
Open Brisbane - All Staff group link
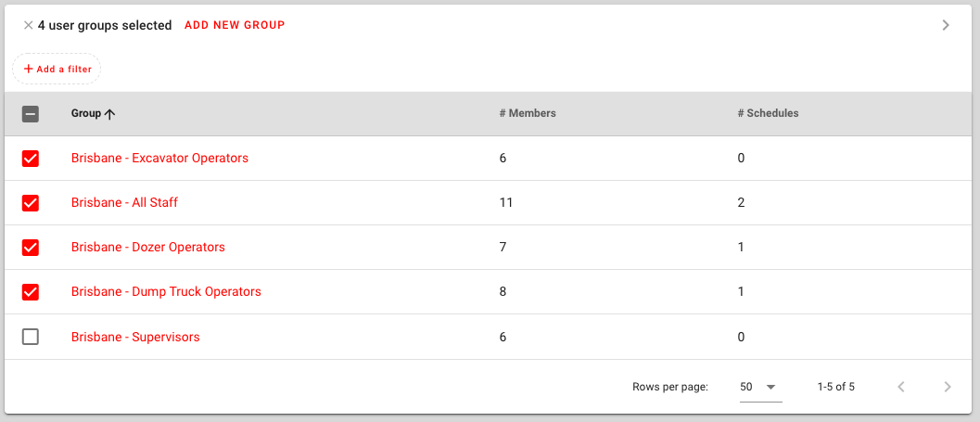(124, 202)
